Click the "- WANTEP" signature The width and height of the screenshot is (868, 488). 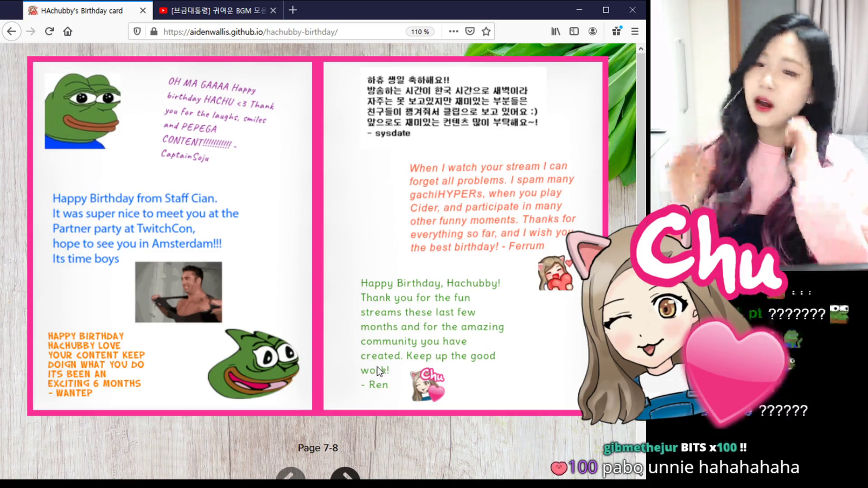(x=70, y=393)
